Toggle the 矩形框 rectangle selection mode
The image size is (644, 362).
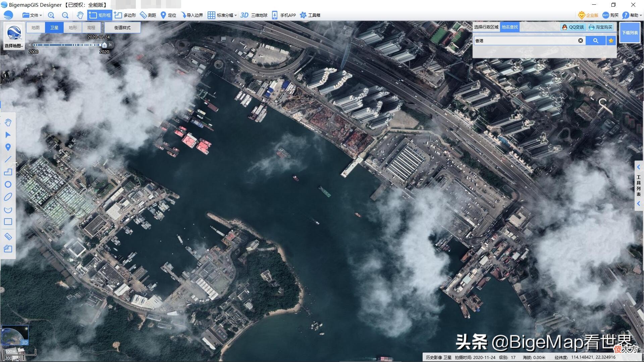100,15
